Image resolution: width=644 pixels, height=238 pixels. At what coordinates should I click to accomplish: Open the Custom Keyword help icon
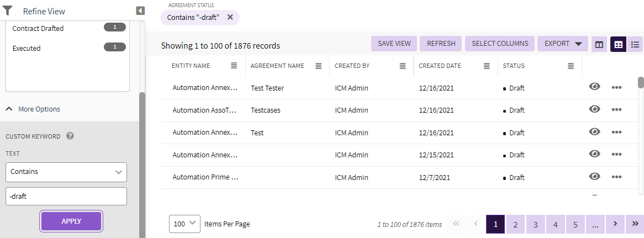click(x=70, y=136)
